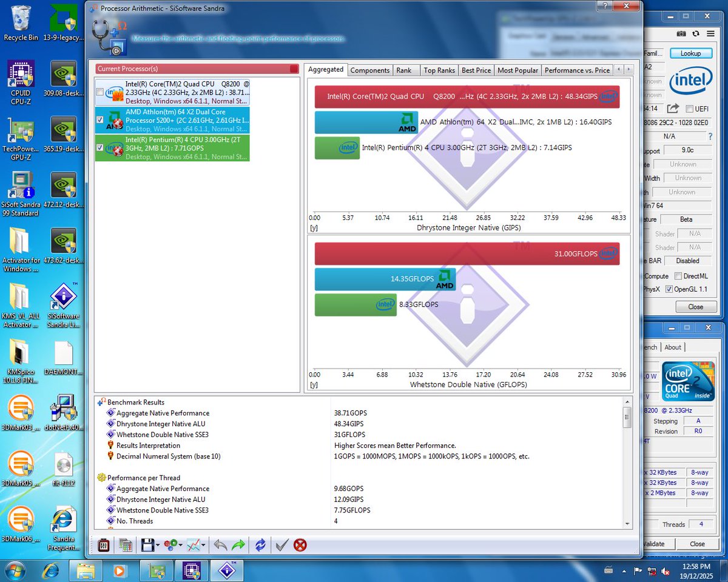Screen dimensions: 728x582
Task: Open the save icon's dropdown arrow
Action: (158, 546)
